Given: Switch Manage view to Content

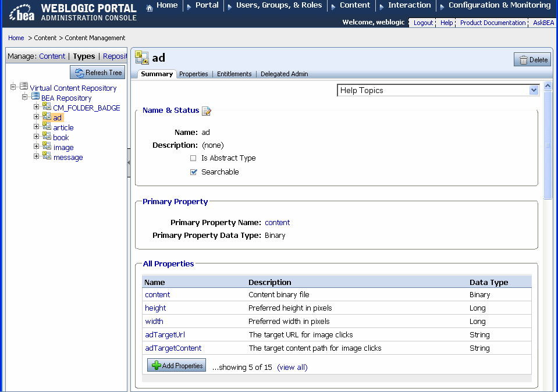Looking at the screenshot, I should [52, 56].
